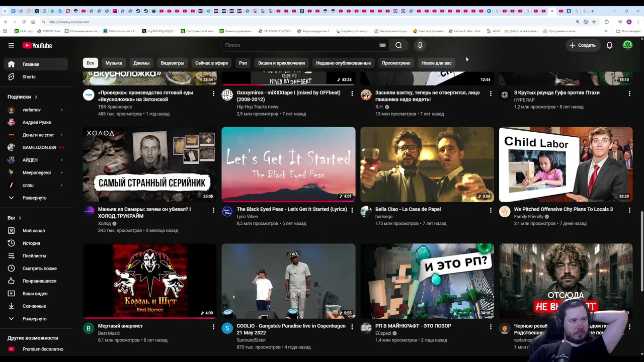Click the browser address bar URL

tap(68, 22)
